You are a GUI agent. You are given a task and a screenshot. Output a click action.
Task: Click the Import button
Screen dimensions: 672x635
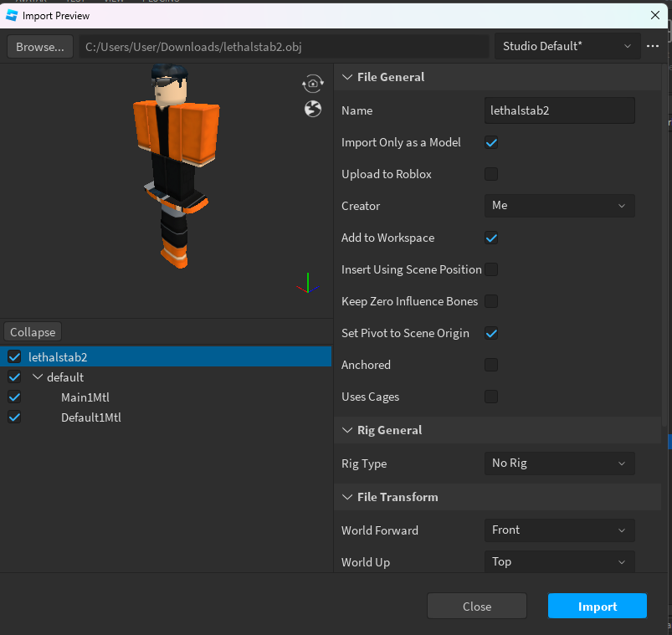pos(597,606)
